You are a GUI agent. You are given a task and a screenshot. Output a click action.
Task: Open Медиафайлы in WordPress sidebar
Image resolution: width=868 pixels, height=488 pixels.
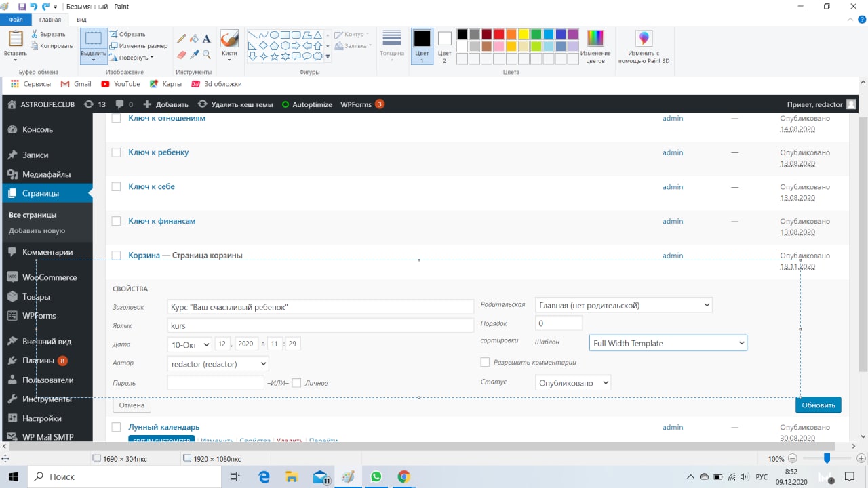[46, 174]
